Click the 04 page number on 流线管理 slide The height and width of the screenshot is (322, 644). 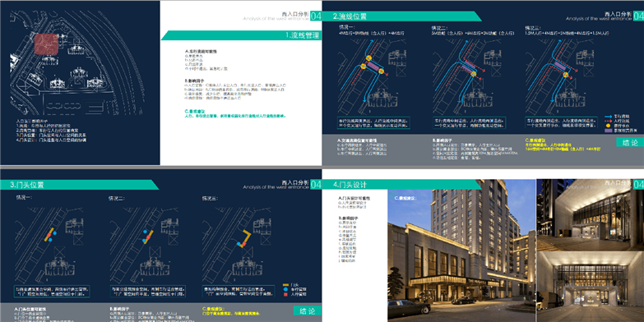pyautogui.click(x=316, y=16)
